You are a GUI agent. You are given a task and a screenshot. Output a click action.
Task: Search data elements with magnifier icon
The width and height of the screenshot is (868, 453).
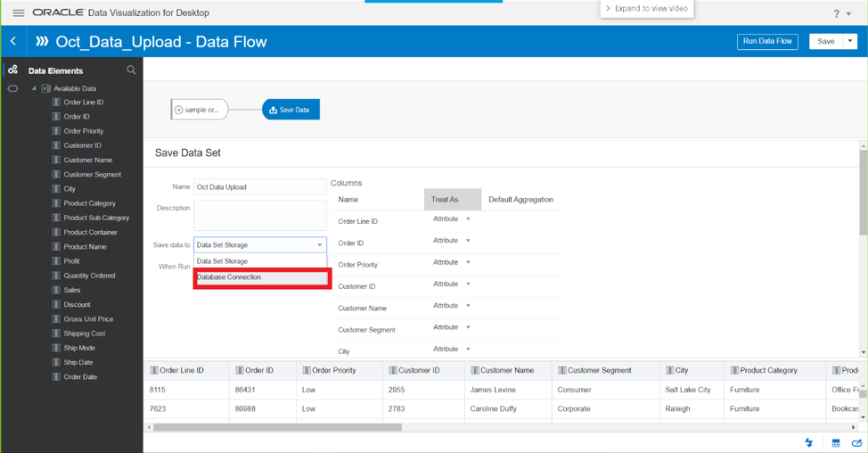pos(131,70)
